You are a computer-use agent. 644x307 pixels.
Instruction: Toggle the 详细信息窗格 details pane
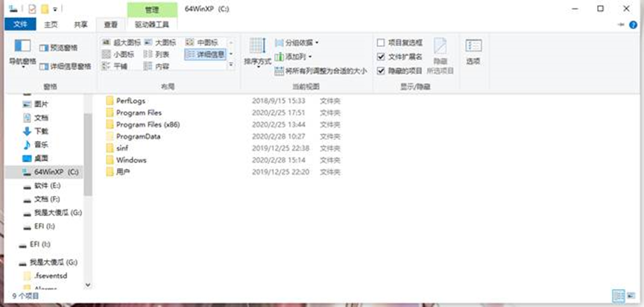pos(65,66)
